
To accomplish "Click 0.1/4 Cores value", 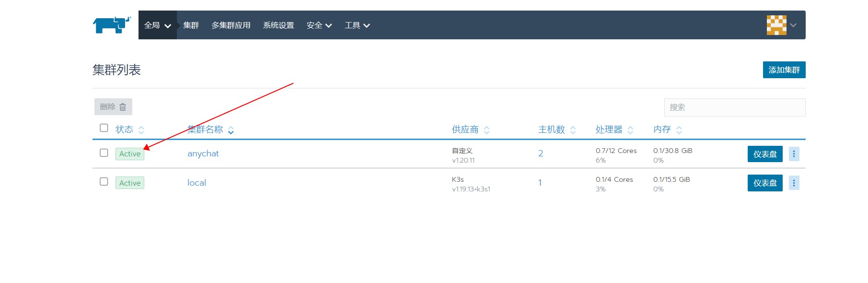I will coord(614,179).
